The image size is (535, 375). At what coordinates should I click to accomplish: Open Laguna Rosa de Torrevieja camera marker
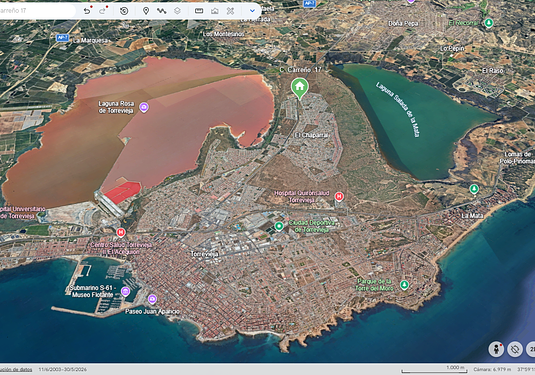[144, 107]
